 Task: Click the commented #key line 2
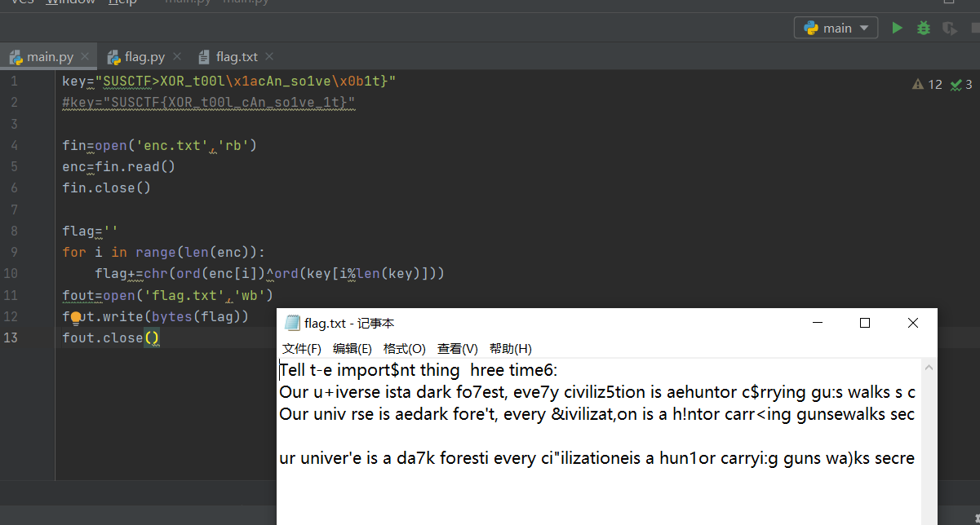(209, 102)
